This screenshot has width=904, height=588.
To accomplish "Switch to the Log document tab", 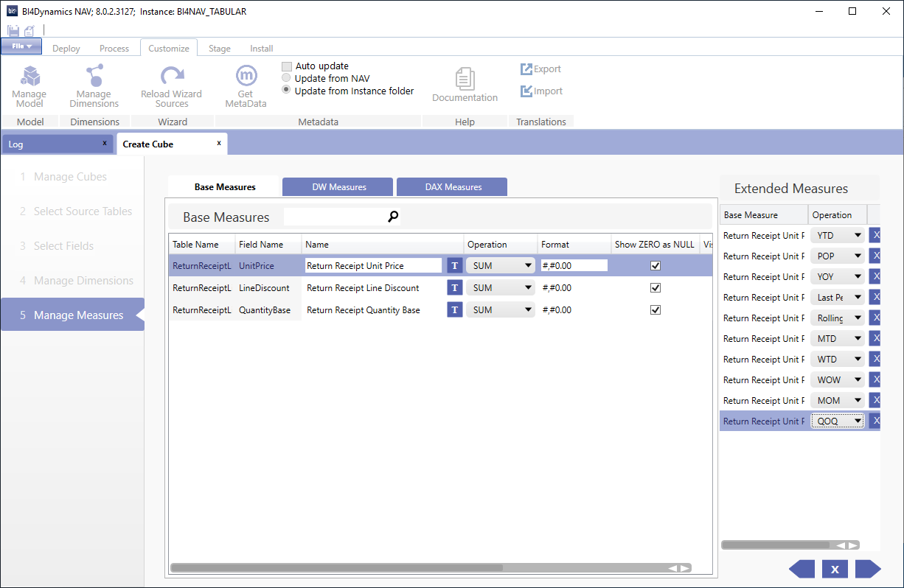I will (x=58, y=144).
